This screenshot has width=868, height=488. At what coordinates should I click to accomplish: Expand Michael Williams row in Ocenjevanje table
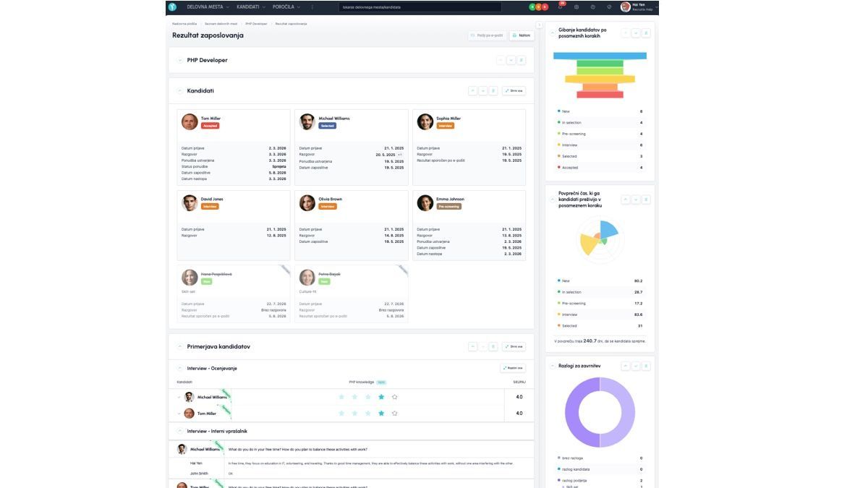(179, 397)
